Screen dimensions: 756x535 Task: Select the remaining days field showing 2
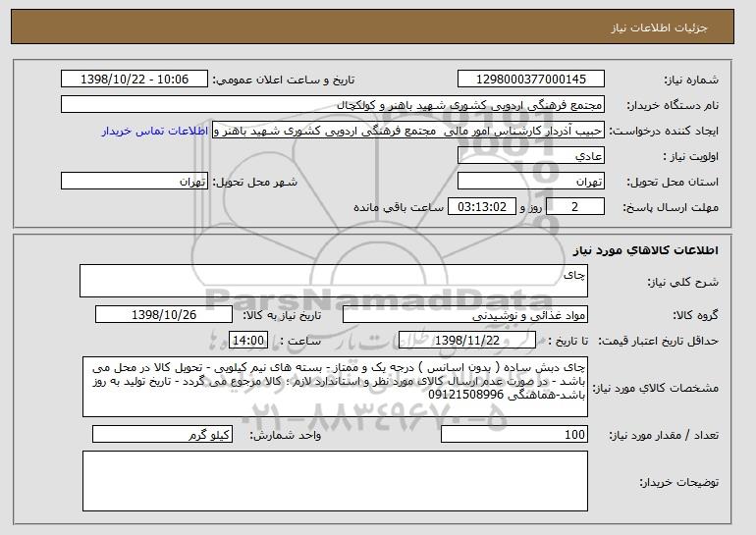(x=574, y=207)
